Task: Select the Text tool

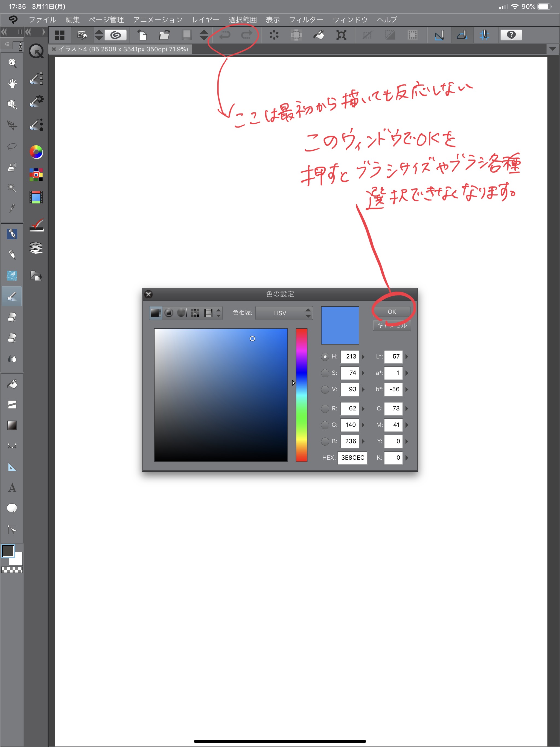Action: (x=12, y=488)
